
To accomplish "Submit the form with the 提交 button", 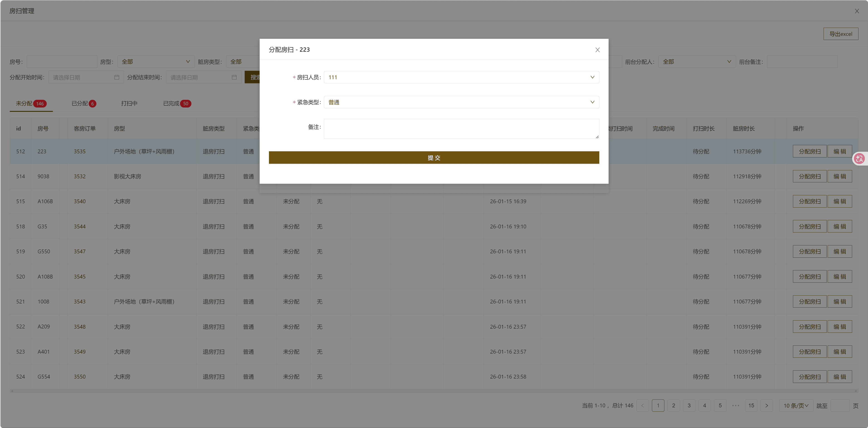I will click(434, 157).
